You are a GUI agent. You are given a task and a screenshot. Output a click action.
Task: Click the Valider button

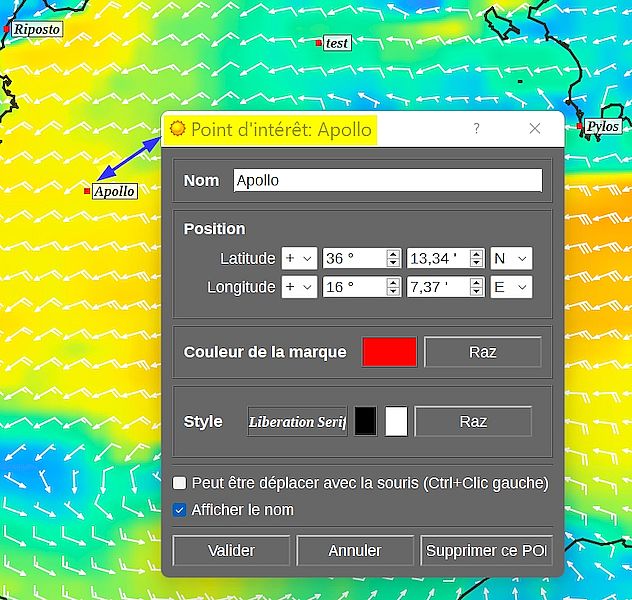point(231,551)
